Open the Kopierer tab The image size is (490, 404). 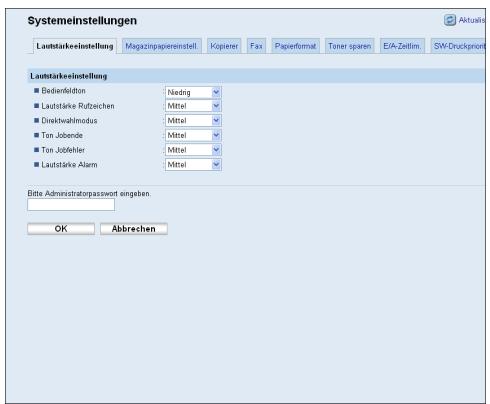pos(224,46)
